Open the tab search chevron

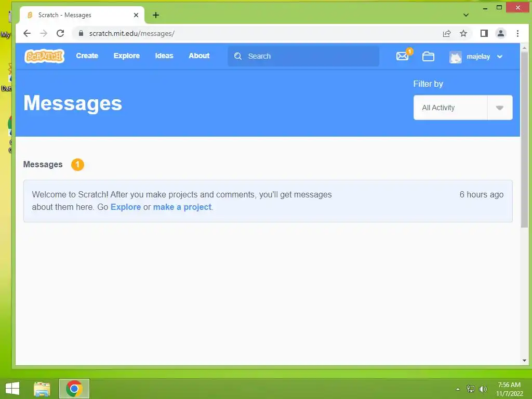pyautogui.click(x=466, y=15)
